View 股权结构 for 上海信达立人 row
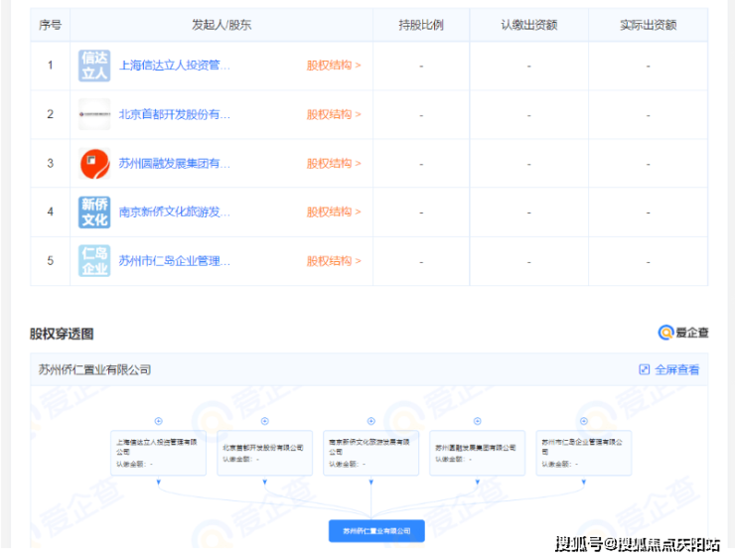Viewport: 735px width, 560px height. (334, 66)
